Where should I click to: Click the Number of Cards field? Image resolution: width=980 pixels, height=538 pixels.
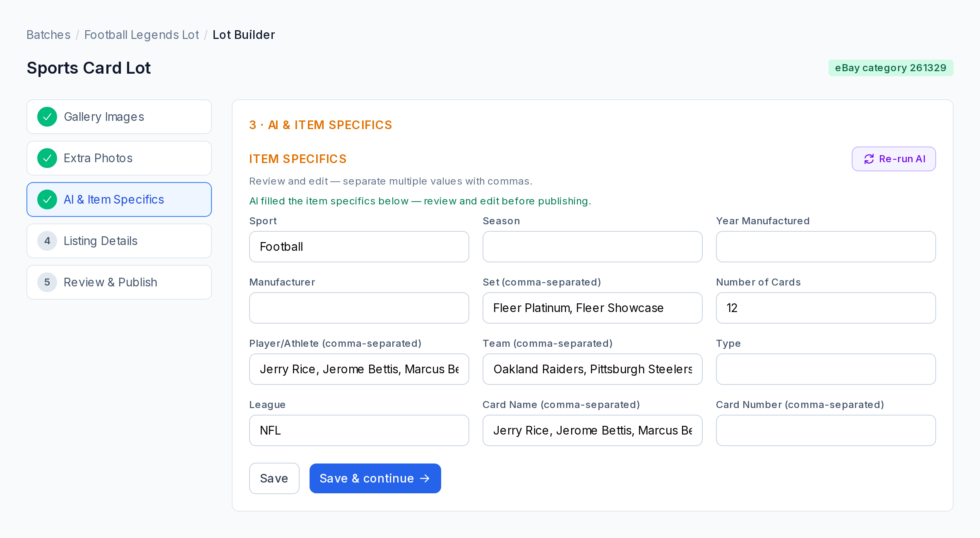coord(826,308)
